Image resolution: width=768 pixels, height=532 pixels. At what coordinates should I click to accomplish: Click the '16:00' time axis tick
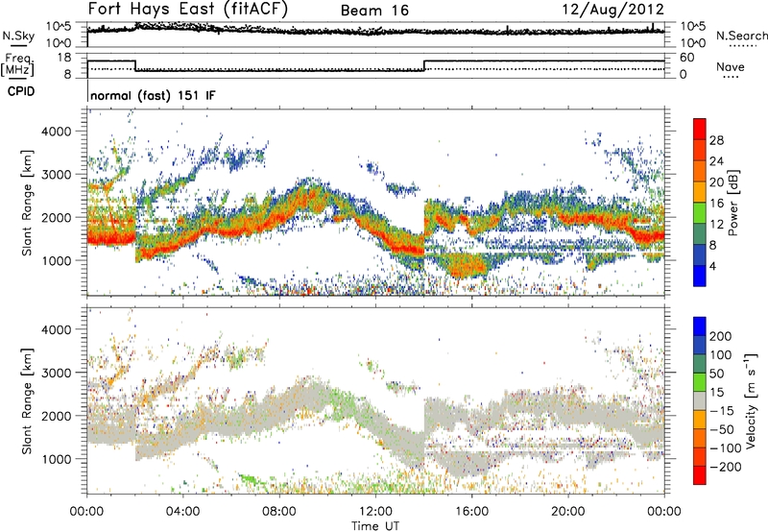click(x=471, y=511)
